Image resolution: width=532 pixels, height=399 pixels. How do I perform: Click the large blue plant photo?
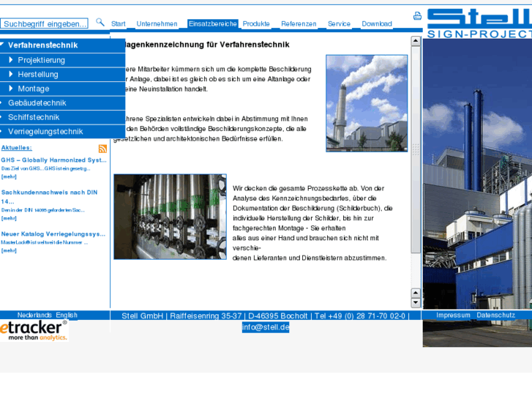coord(477,193)
